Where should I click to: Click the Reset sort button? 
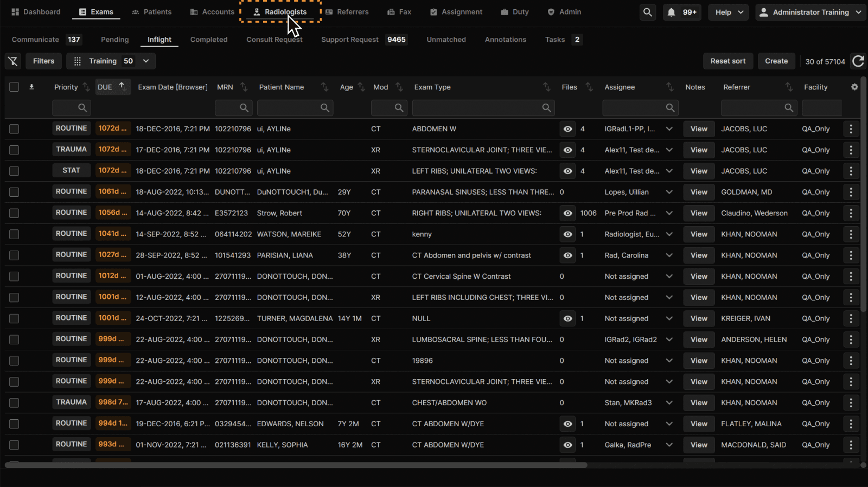pos(728,61)
